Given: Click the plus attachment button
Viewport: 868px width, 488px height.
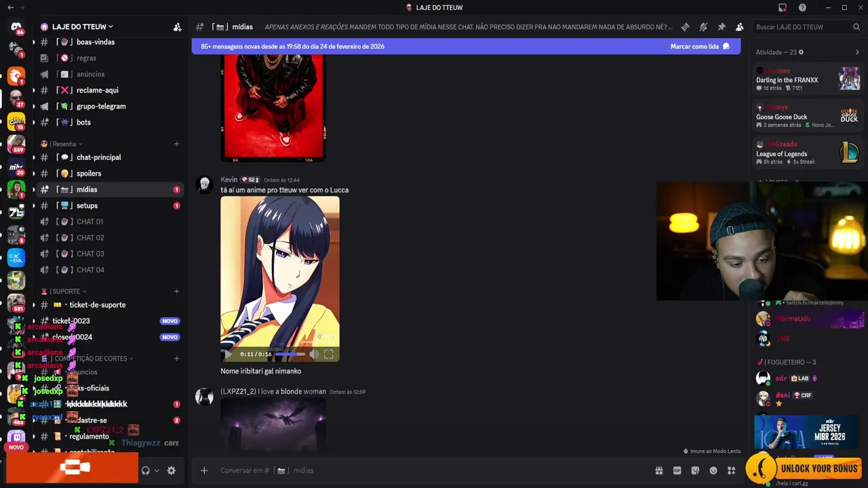Looking at the screenshot, I should 204,470.
